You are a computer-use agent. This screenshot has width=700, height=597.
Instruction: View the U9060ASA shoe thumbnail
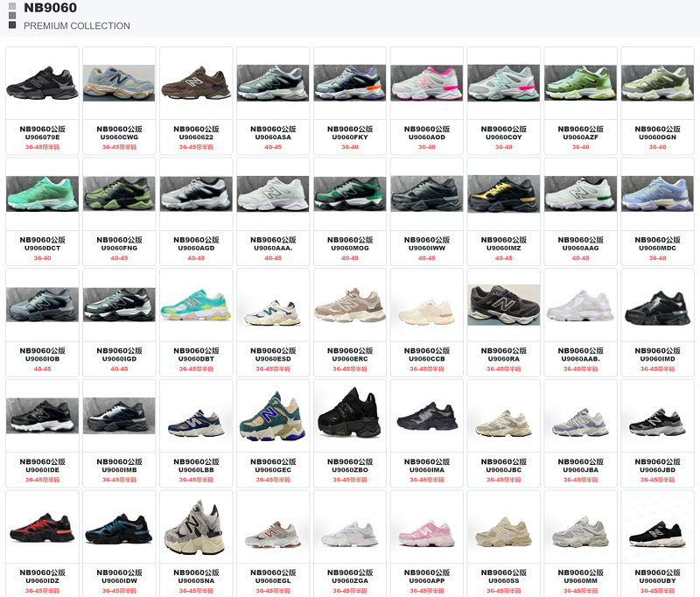[x=273, y=83]
